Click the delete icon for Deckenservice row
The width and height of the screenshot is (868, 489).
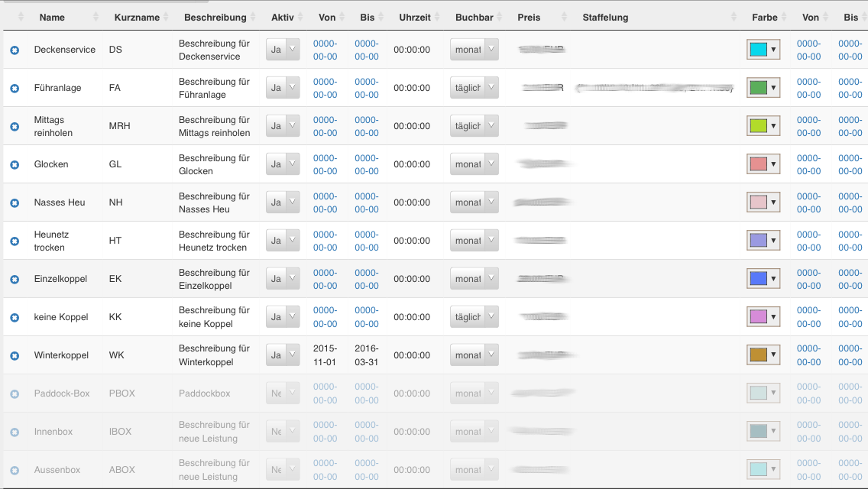pos(15,50)
